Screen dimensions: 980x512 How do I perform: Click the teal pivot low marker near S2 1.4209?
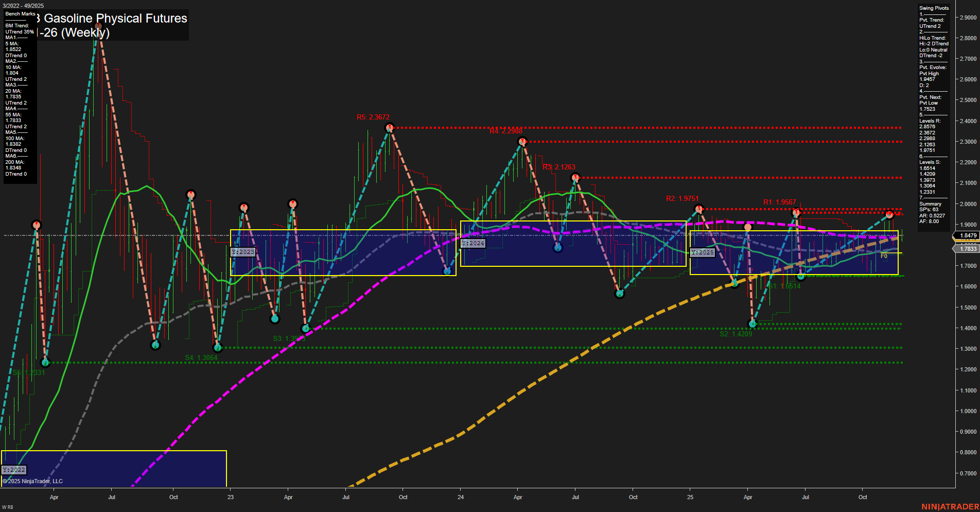pos(752,324)
